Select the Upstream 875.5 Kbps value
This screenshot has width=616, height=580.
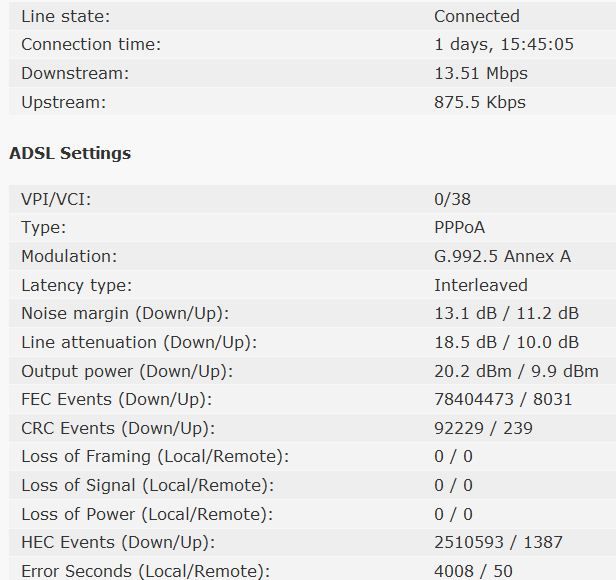click(x=479, y=102)
